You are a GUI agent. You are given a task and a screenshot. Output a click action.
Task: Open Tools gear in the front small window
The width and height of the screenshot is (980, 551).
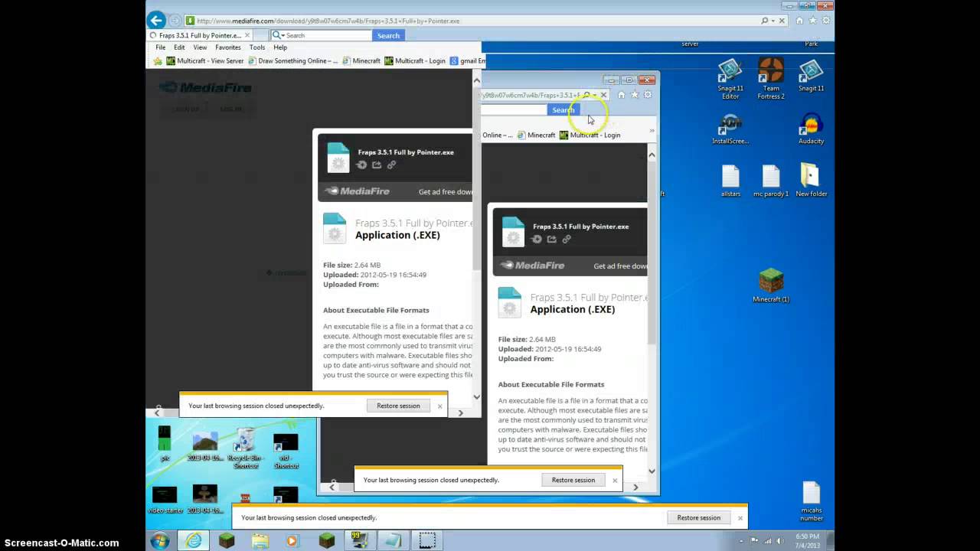point(648,95)
